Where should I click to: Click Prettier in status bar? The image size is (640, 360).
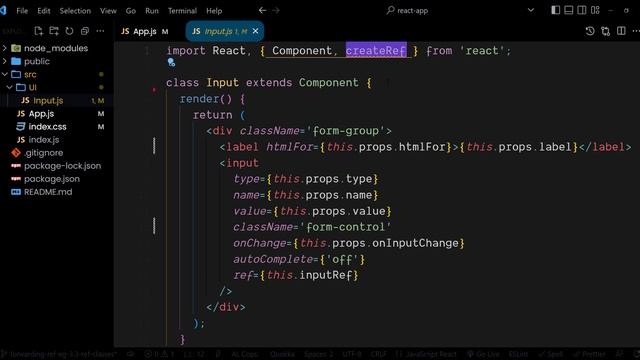tap(589, 354)
